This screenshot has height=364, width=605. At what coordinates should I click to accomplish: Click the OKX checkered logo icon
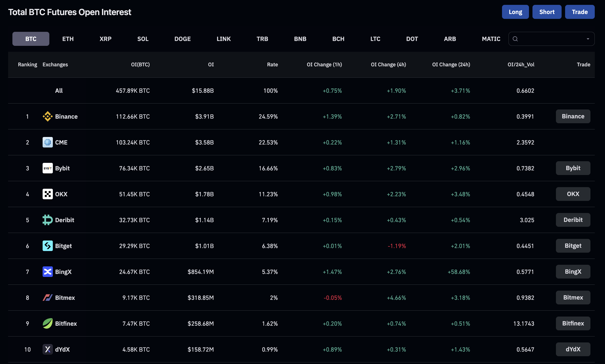(x=47, y=194)
